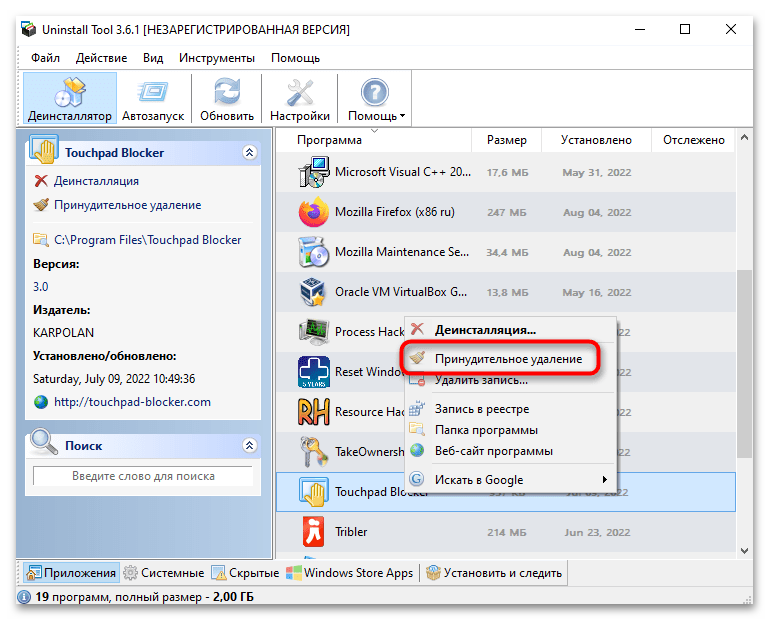Open the Помощь menu in menu bar

[295, 58]
